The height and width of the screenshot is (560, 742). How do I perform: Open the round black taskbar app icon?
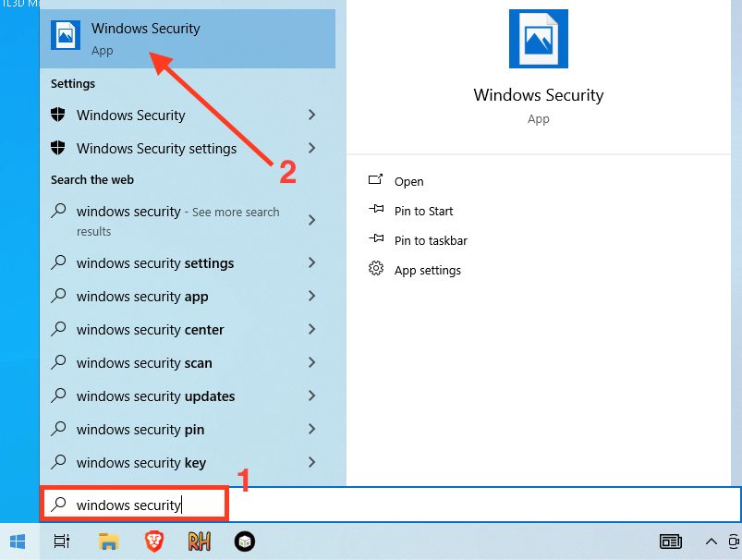pyautogui.click(x=245, y=542)
